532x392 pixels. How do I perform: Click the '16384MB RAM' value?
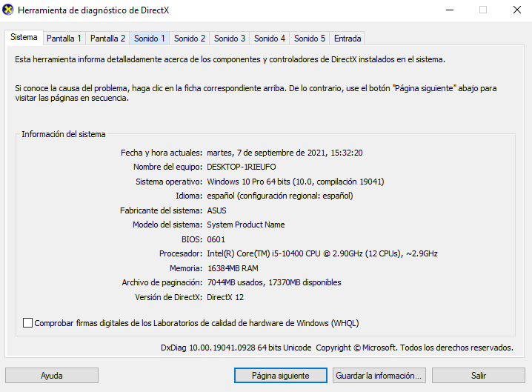pyautogui.click(x=233, y=268)
